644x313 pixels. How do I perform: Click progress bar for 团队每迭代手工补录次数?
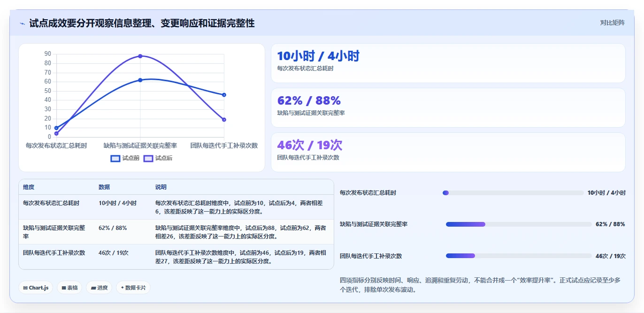click(519, 256)
